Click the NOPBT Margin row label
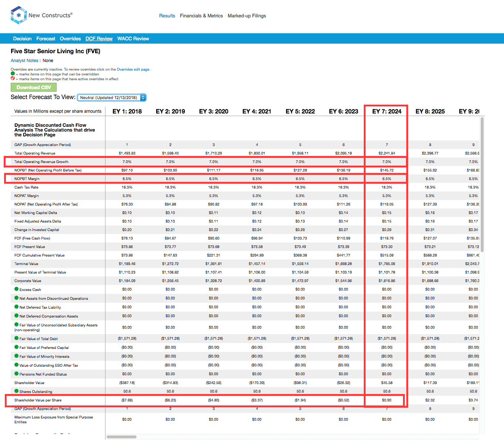504x448 pixels. tap(27, 179)
